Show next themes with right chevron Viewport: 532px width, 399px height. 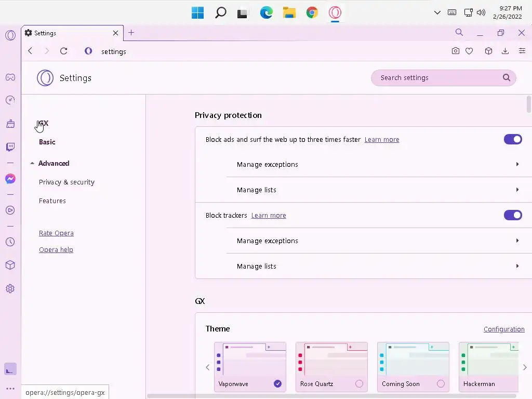point(525,367)
